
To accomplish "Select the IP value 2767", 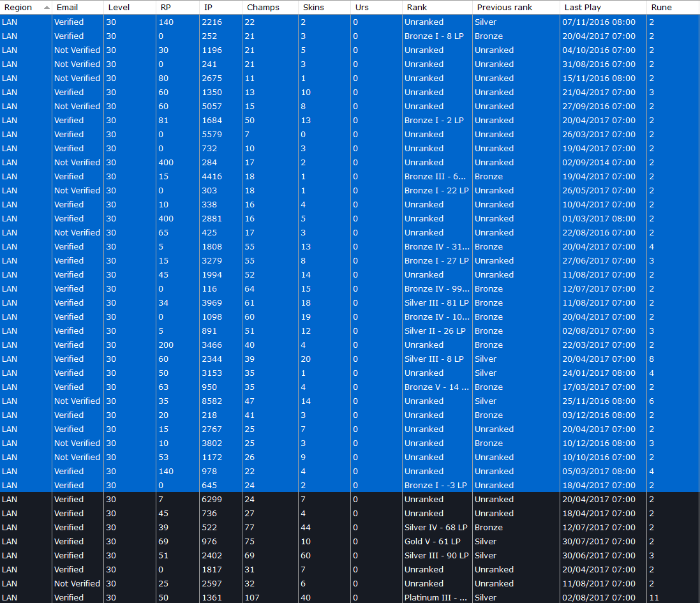I will pyautogui.click(x=212, y=429).
